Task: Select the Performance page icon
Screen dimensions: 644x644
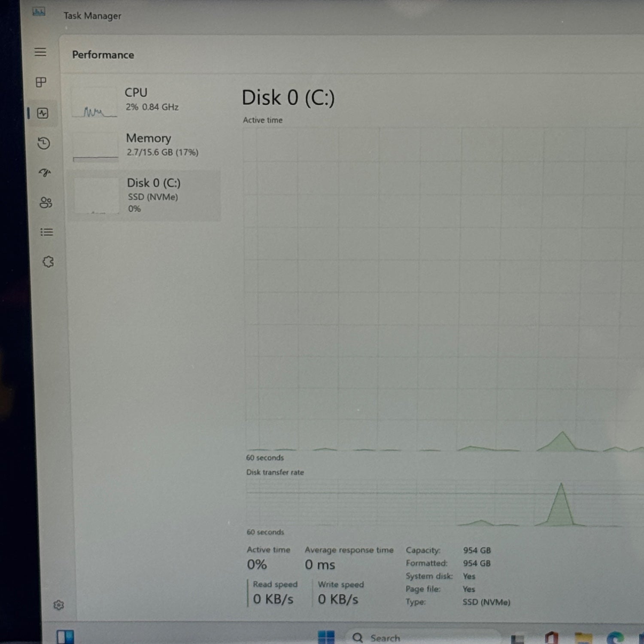Action: (x=43, y=113)
